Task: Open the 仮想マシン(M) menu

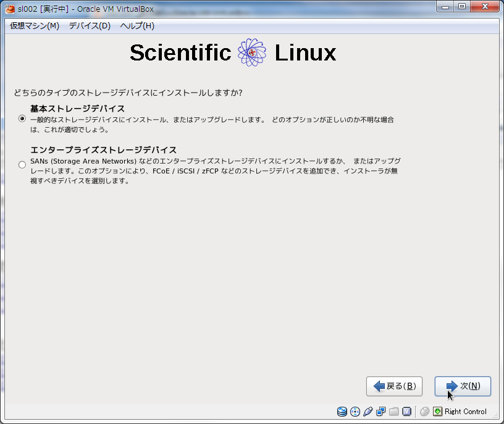Action: (35, 26)
